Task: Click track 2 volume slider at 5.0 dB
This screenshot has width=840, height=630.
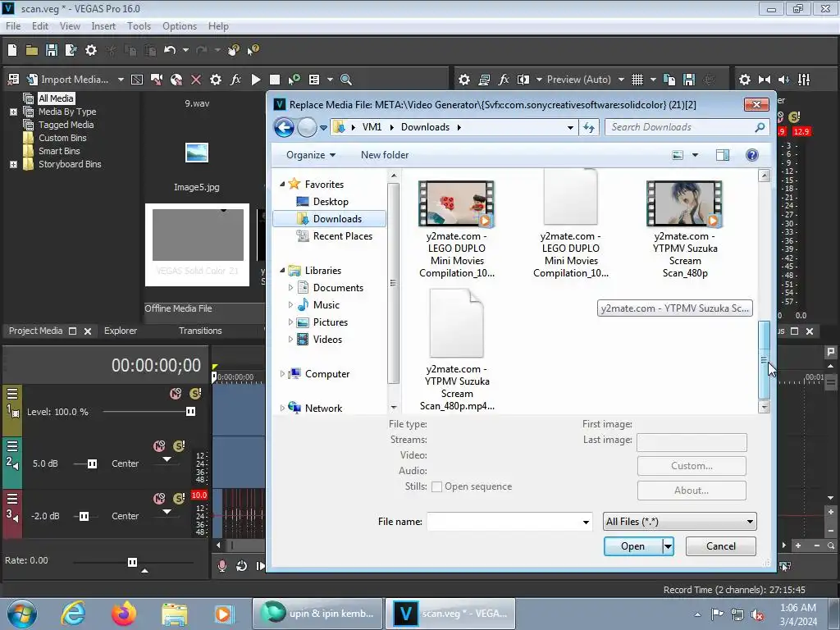Action: tap(92, 463)
